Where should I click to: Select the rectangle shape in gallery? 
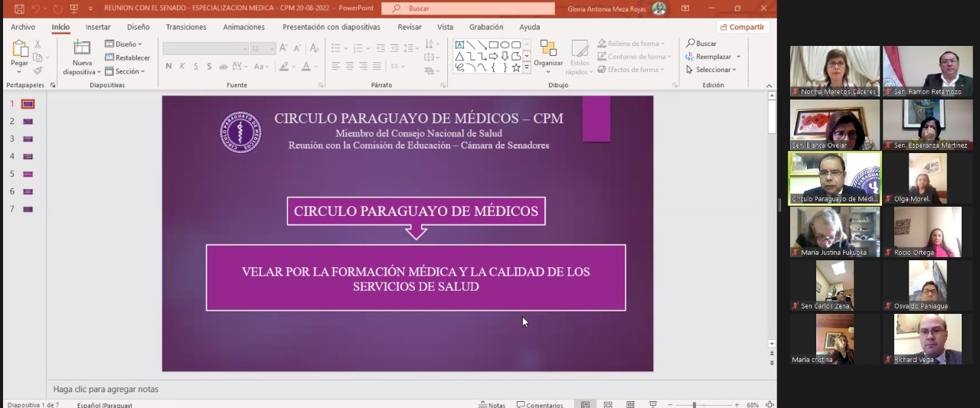494,44
